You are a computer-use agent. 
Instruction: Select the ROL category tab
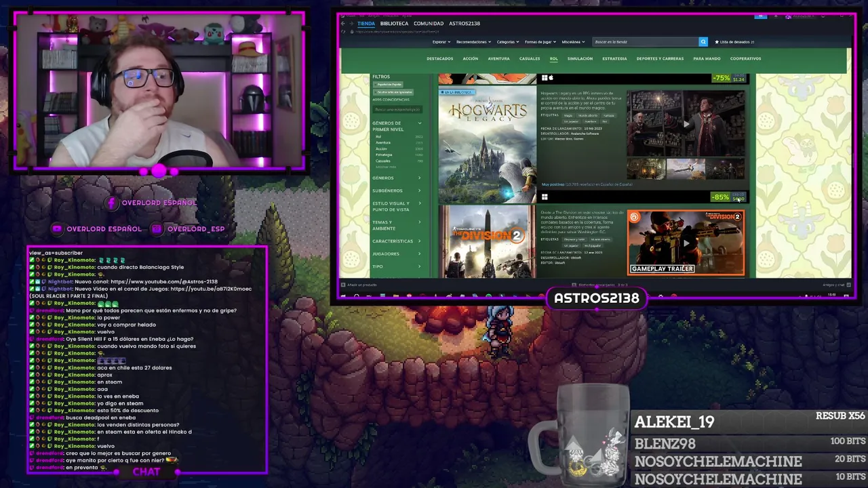point(553,58)
